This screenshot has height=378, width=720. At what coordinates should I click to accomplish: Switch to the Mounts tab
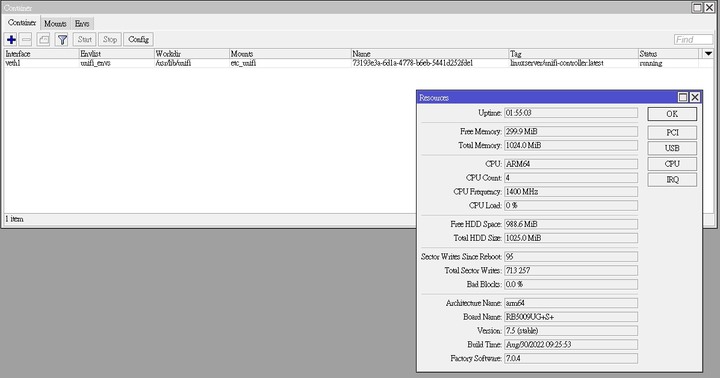55,23
